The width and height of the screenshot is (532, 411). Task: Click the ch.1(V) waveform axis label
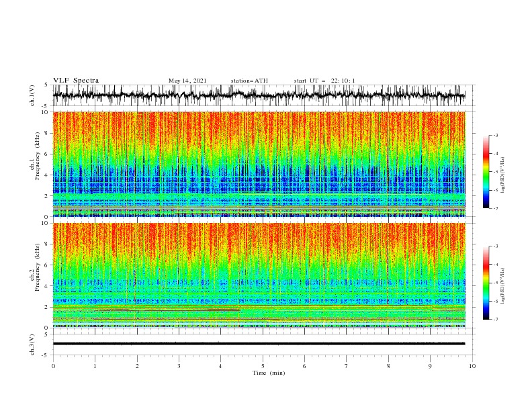32,95
